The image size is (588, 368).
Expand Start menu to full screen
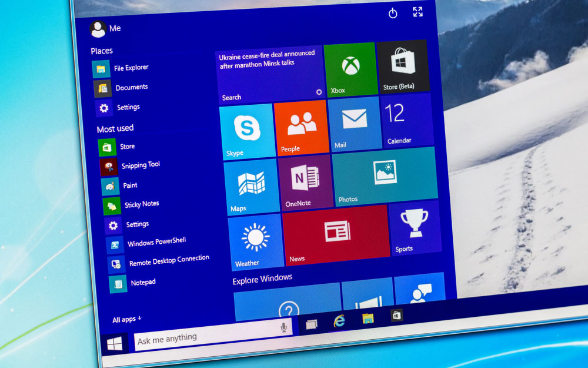pyautogui.click(x=417, y=12)
